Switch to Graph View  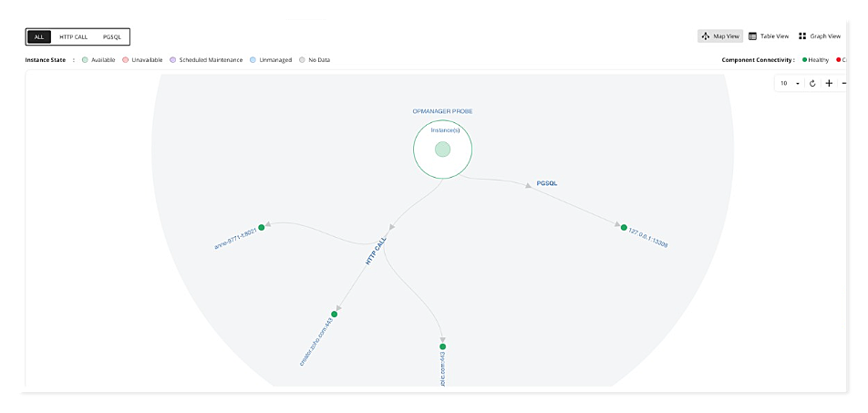click(820, 36)
